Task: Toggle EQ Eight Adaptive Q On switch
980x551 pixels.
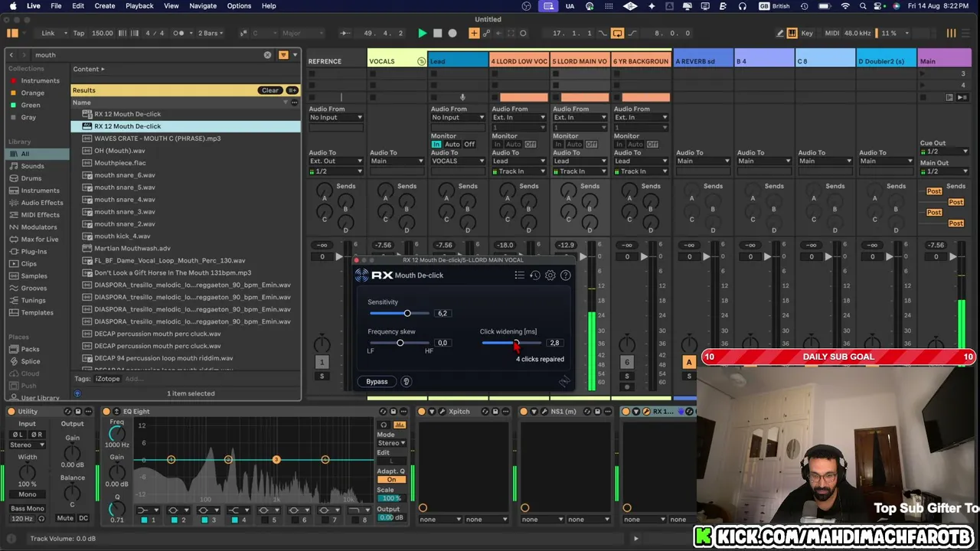Action: point(391,480)
